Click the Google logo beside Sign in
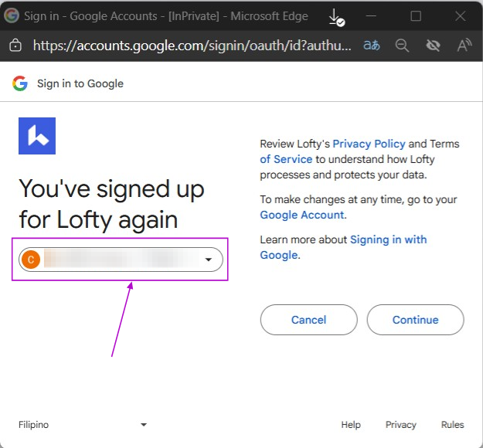This screenshot has height=448, width=483. click(20, 83)
